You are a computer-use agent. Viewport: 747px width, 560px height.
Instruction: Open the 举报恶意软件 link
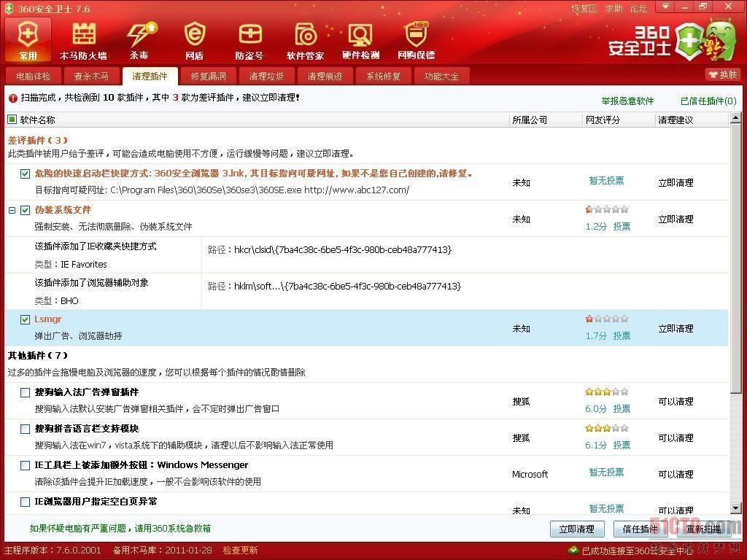[627, 101]
